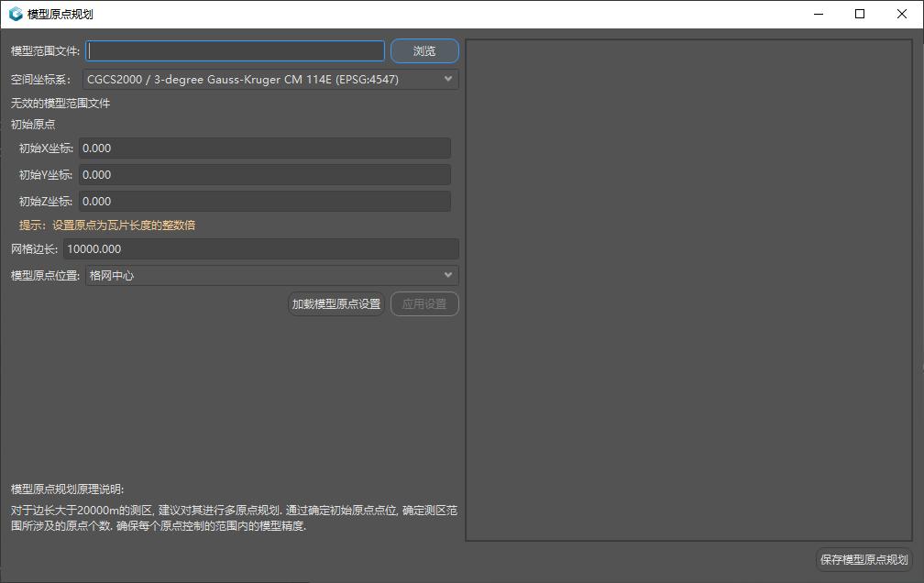Click the 保存模型原点规划 button

click(x=863, y=559)
